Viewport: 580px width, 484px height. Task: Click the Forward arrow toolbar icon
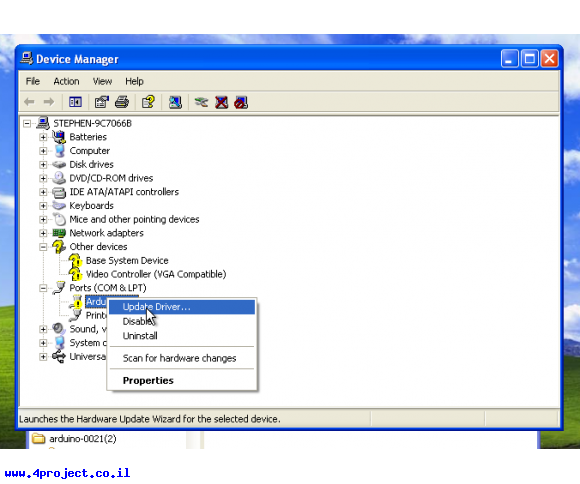(x=49, y=102)
